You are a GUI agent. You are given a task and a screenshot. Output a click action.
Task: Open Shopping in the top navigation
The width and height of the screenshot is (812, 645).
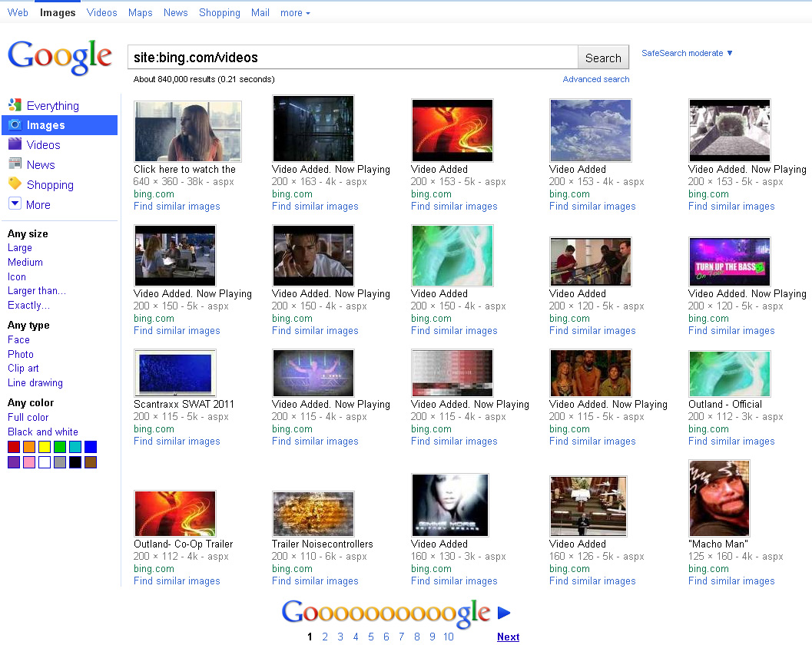[x=220, y=12]
